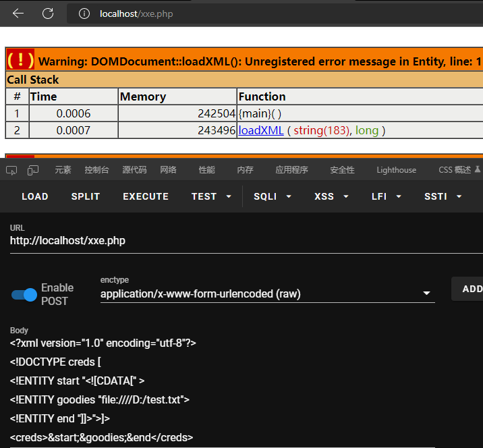Click the DOCTYPE creds line in body

pos(55,362)
